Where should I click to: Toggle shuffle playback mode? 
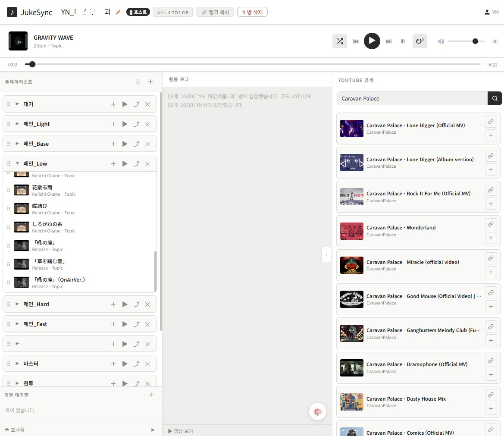[340, 41]
